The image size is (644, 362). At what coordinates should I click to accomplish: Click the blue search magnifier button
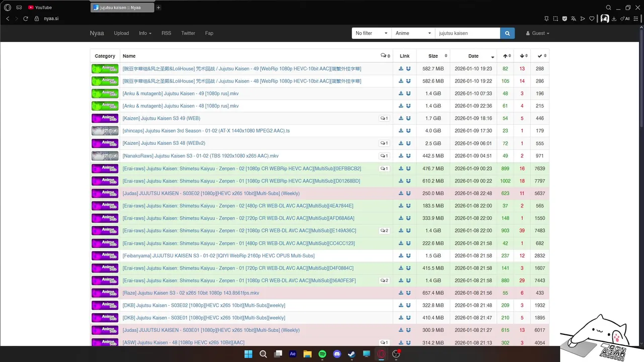(x=507, y=33)
